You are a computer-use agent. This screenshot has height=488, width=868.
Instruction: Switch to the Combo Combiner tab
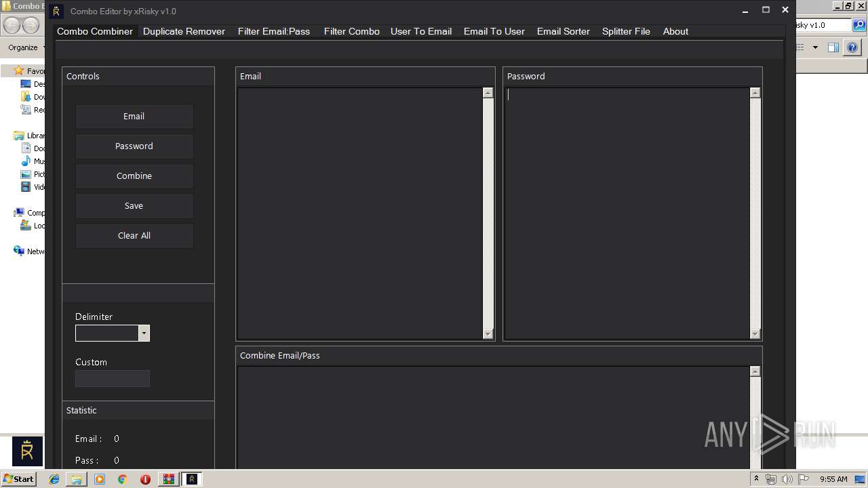coord(95,31)
